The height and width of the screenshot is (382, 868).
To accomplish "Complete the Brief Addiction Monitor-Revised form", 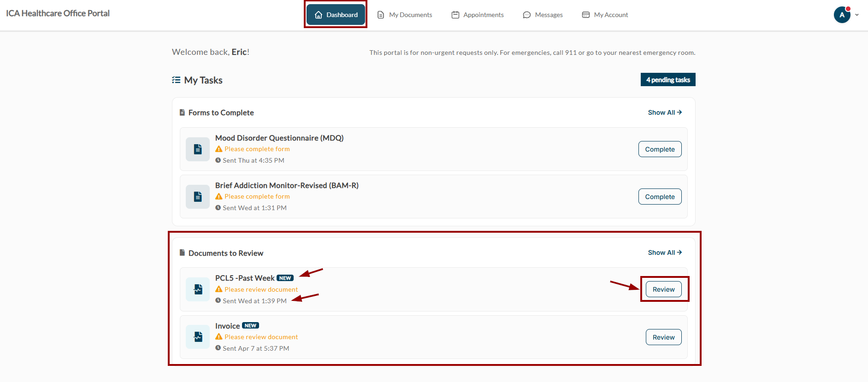I will [660, 197].
